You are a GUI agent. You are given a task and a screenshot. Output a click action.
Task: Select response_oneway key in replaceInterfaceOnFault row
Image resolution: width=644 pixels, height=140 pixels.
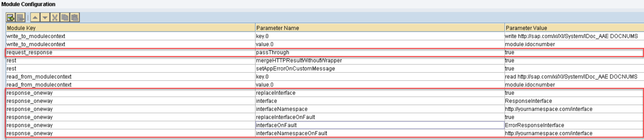click(x=131, y=117)
